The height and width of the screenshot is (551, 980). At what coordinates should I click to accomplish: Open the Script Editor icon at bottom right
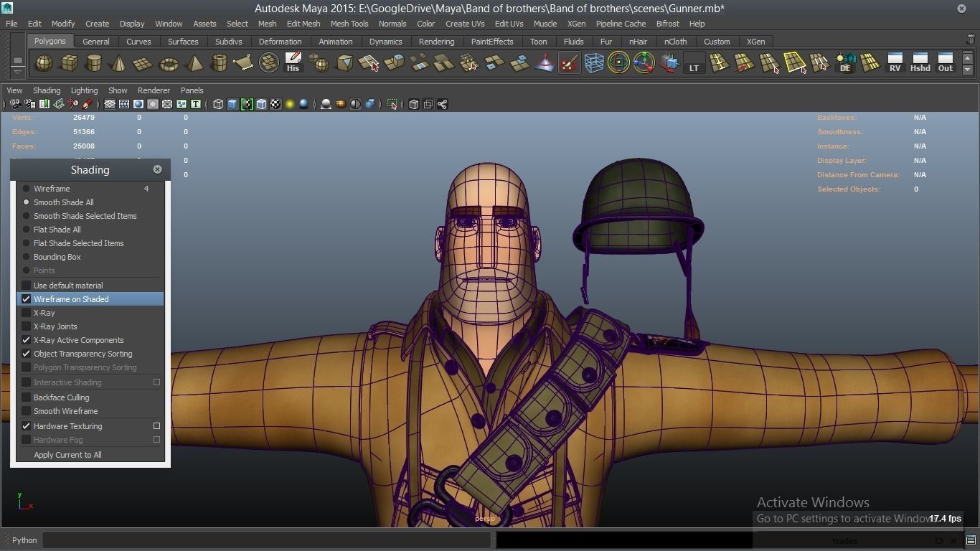pos(971,540)
